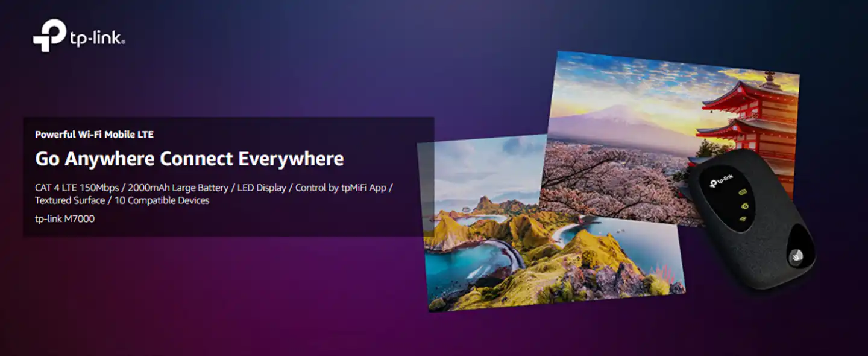Click the '2000mAh Large Battery' text
The height and width of the screenshot is (356, 868).
point(178,188)
